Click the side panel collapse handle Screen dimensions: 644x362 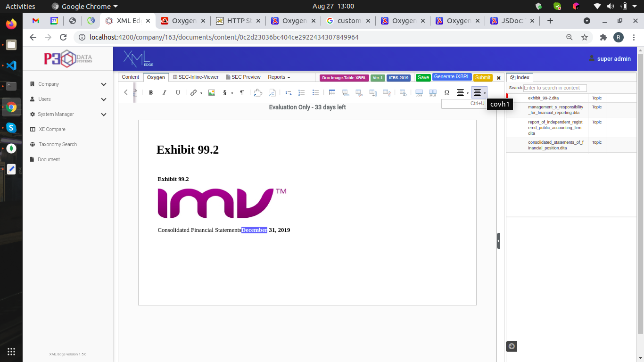point(498,240)
